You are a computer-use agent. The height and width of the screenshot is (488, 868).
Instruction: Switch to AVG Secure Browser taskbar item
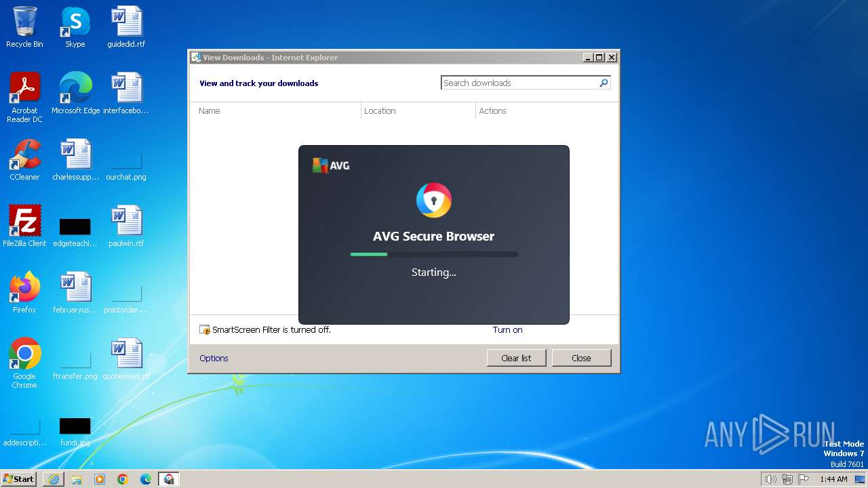click(x=169, y=479)
